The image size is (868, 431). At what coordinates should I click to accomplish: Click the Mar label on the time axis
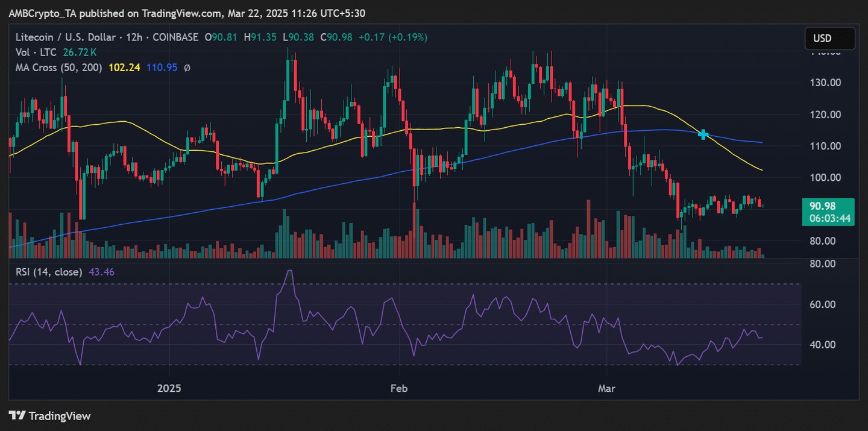click(x=606, y=388)
